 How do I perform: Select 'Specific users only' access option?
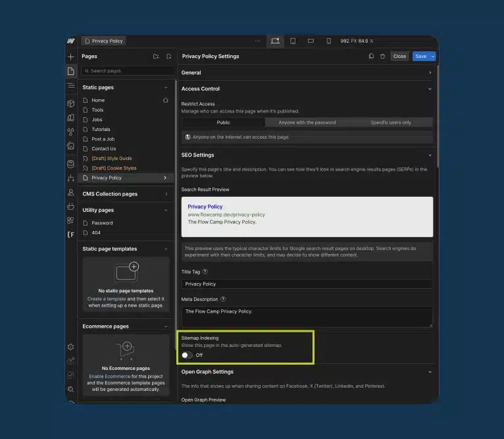coord(390,122)
